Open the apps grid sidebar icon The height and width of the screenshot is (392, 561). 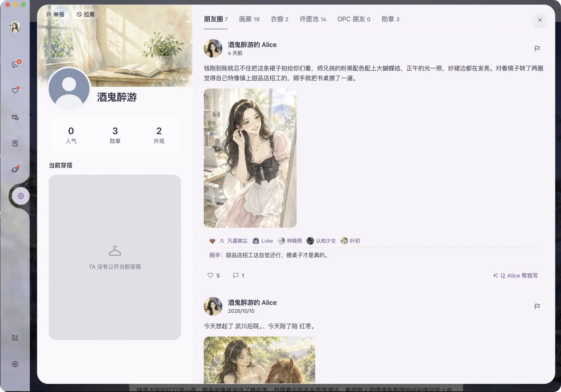pos(15,338)
